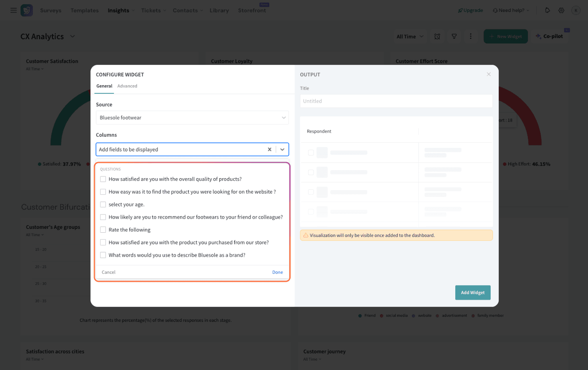Check 'select your age.' question
Screen dimensions: 588x370
point(103,205)
